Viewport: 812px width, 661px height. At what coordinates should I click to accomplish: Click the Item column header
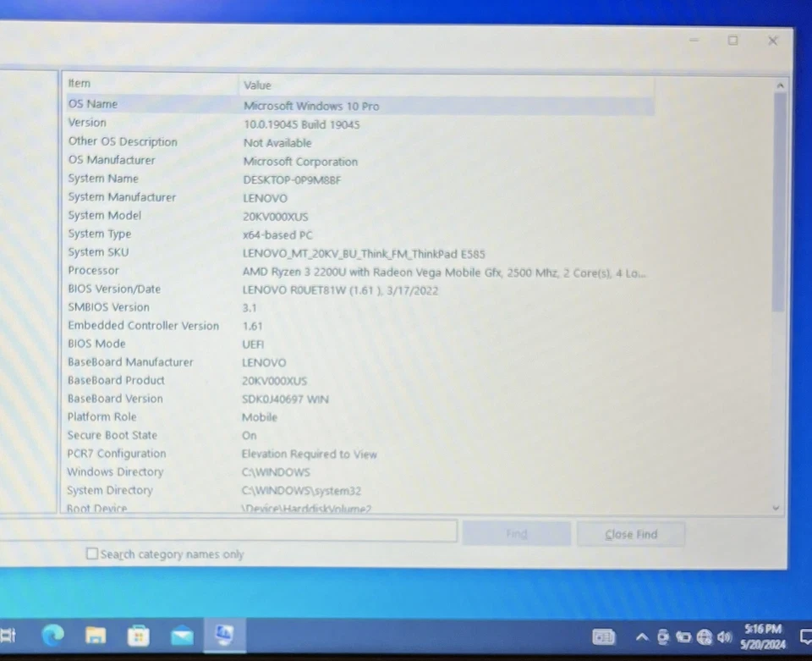point(151,84)
